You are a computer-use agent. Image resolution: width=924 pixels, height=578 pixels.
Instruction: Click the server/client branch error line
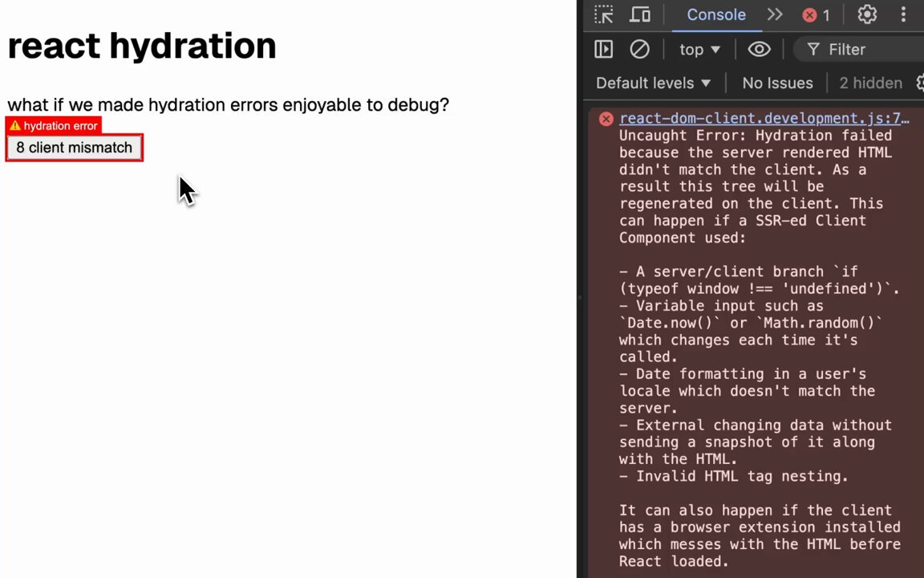pos(759,280)
